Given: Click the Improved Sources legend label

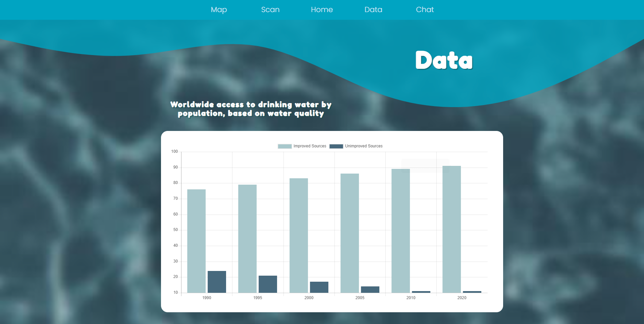Looking at the screenshot, I should (310, 146).
